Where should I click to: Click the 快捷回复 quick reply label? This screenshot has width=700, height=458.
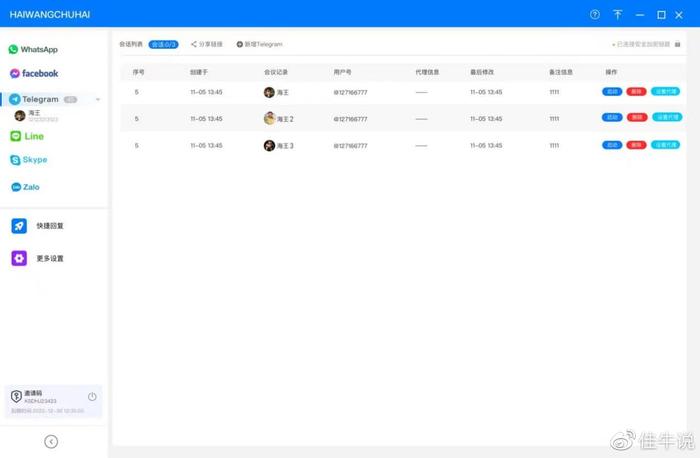(x=50, y=226)
